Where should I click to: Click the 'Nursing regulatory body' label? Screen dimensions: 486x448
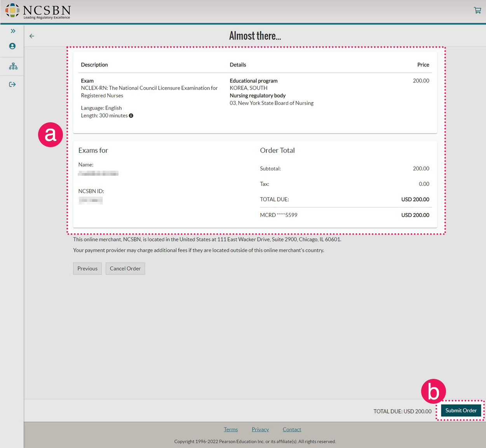(258, 96)
